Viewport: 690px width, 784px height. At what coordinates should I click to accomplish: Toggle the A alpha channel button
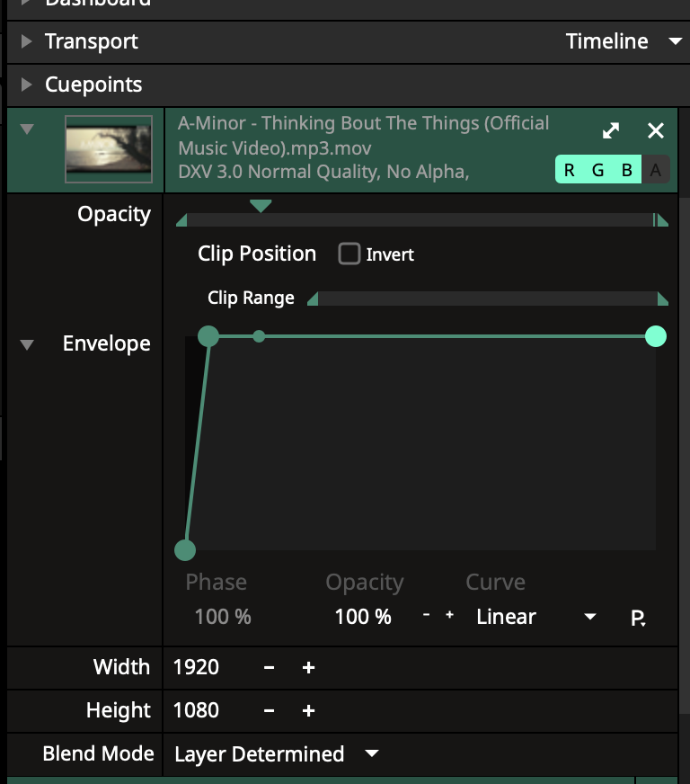click(x=656, y=170)
